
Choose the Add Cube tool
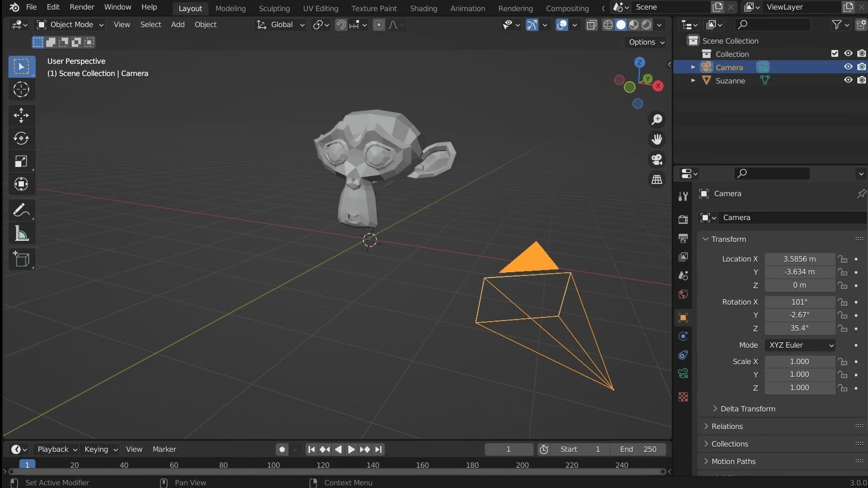pyautogui.click(x=21, y=259)
